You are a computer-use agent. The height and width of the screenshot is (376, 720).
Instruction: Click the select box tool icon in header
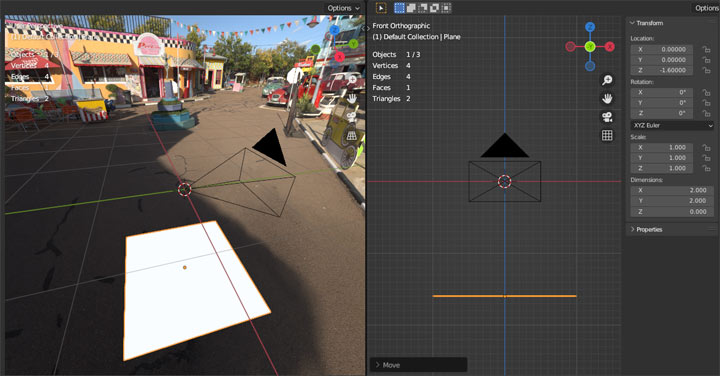point(399,8)
